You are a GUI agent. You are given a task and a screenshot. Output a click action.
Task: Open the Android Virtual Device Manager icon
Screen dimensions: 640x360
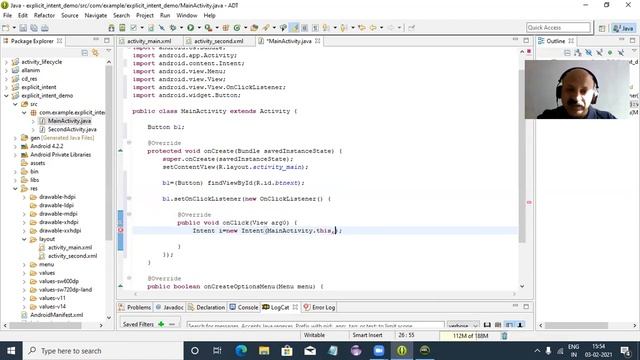pos(122,28)
